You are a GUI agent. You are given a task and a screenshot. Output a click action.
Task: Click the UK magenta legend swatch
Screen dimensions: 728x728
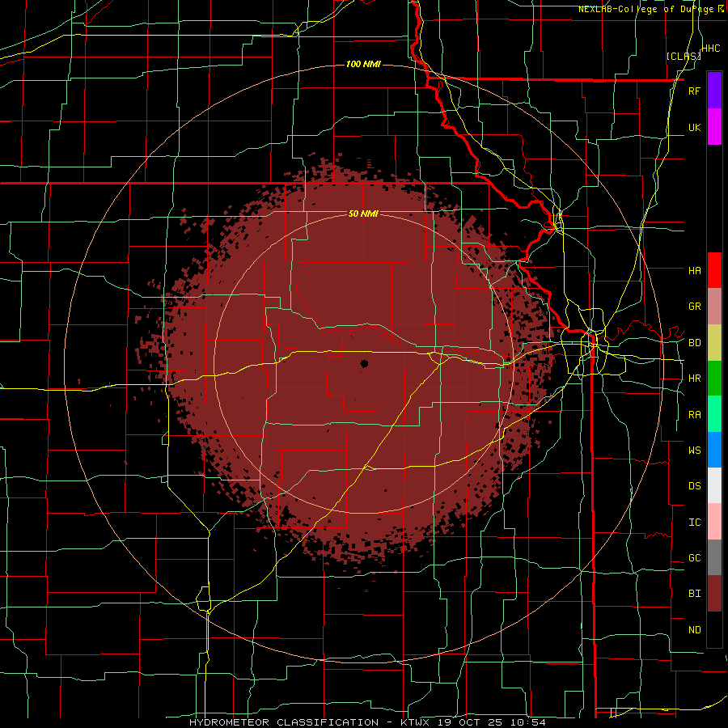(714, 127)
